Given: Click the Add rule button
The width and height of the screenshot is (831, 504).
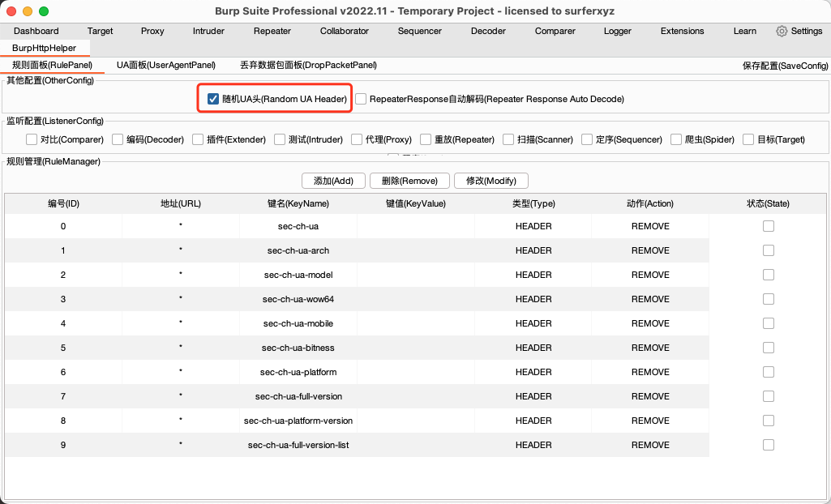Looking at the screenshot, I should tap(333, 181).
